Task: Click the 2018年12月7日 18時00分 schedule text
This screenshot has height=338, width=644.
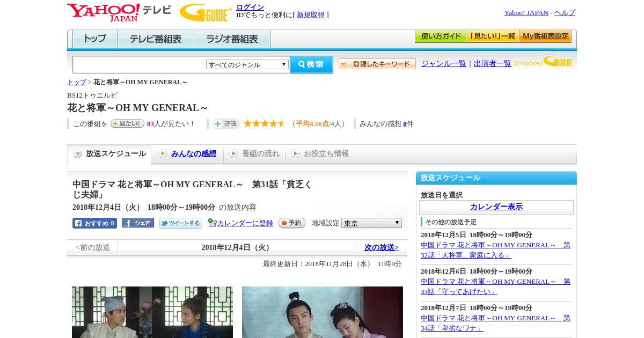Action: click(477, 308)
